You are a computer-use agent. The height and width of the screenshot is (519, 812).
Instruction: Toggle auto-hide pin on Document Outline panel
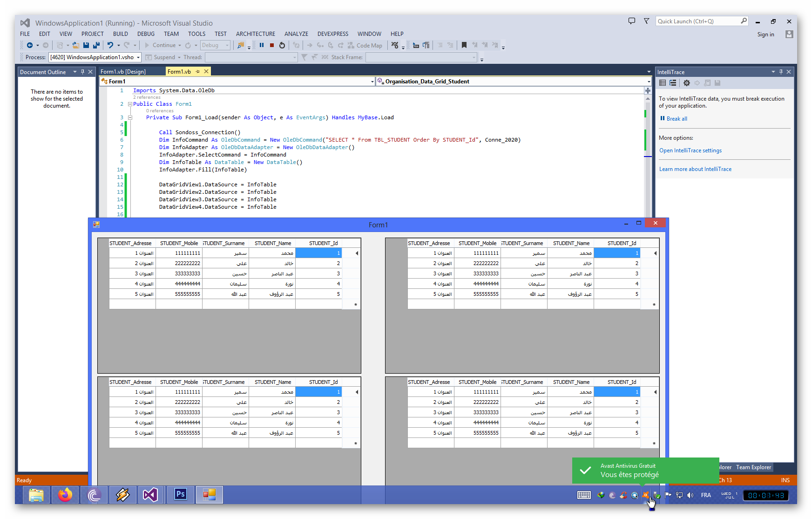[82, 72]
